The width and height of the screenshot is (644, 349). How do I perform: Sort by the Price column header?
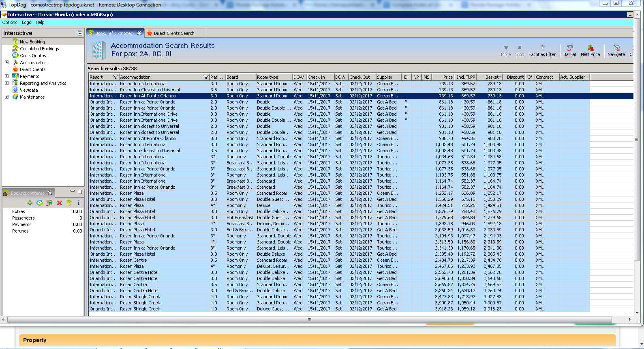(443, 77)
